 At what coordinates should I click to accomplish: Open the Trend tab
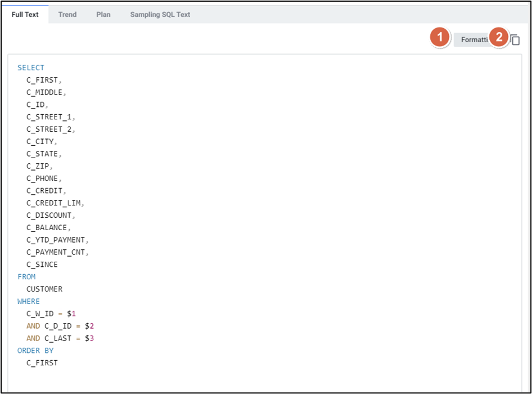coord(67,15)
